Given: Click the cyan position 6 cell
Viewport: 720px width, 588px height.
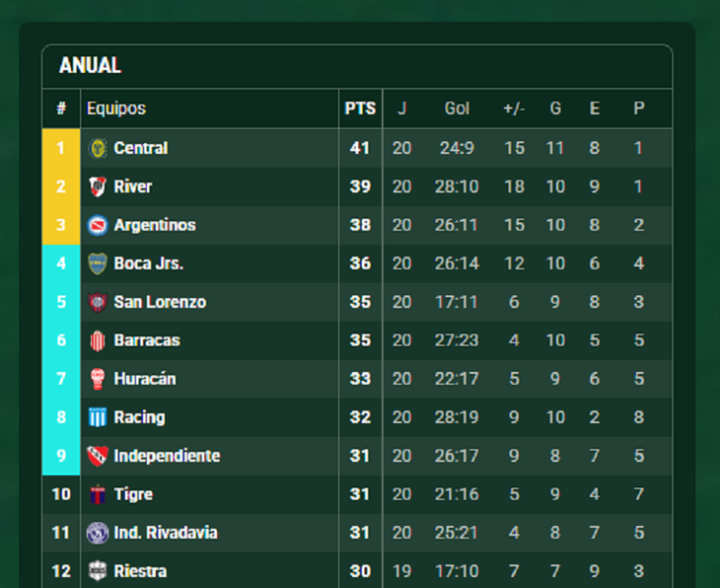Looking at the screenshot, I should coord(61,340).
